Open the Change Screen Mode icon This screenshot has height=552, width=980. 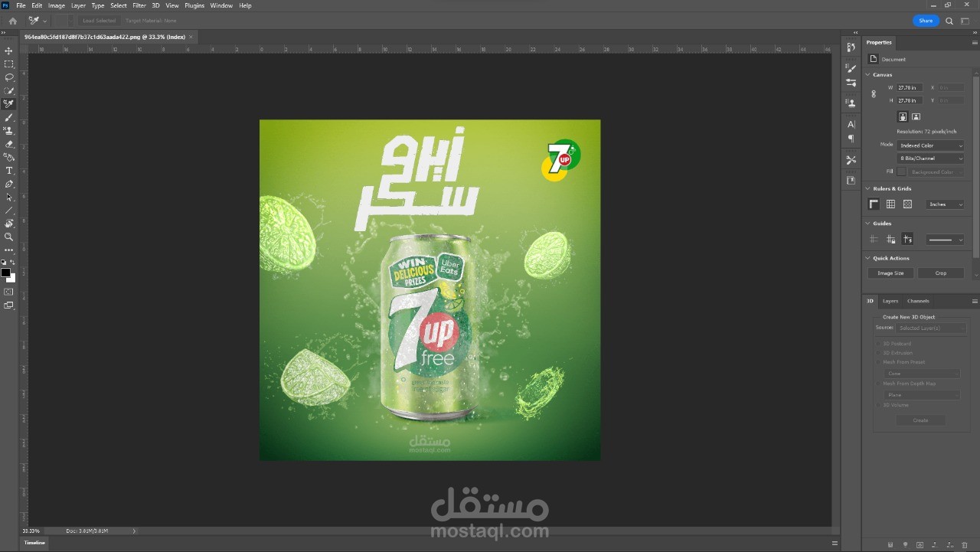pos(9,305)
